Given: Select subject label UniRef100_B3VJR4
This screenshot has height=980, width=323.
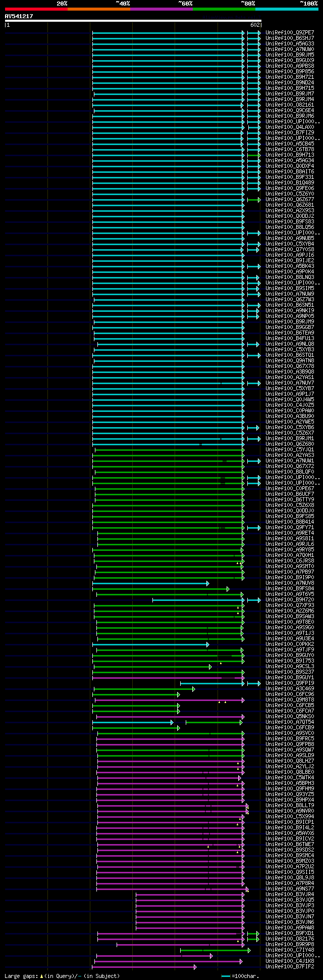Looking at the screenshot, I should pos(290,894).
